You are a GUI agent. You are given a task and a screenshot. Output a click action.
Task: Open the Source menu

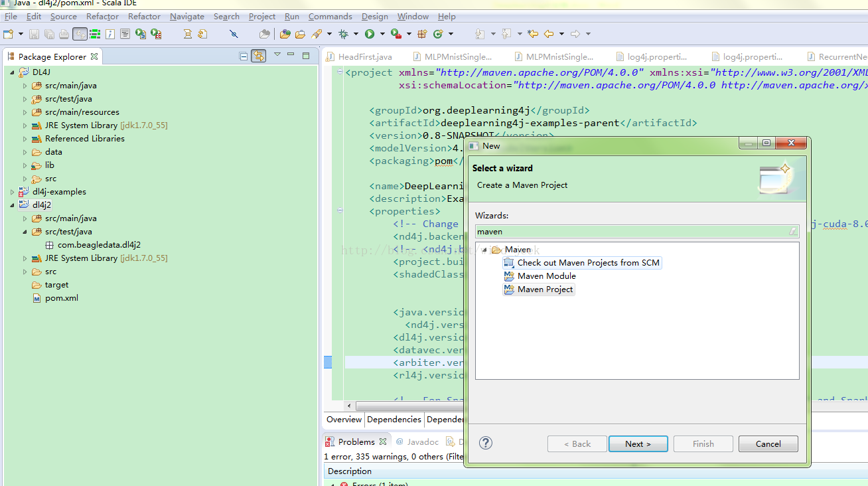click(64, 16)
